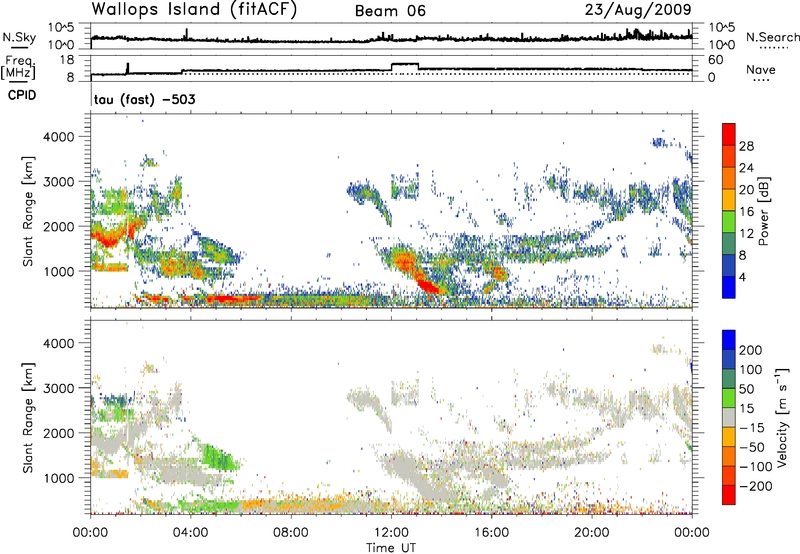Click the '16' Power colorbar label
Viewport: 800px width, 554px height.
[746, 211]
